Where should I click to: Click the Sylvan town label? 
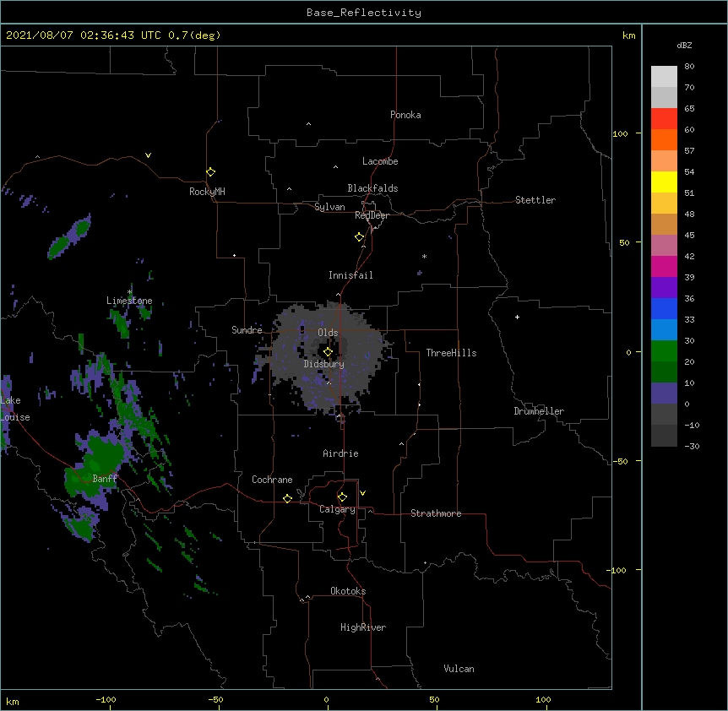(329, 208)
